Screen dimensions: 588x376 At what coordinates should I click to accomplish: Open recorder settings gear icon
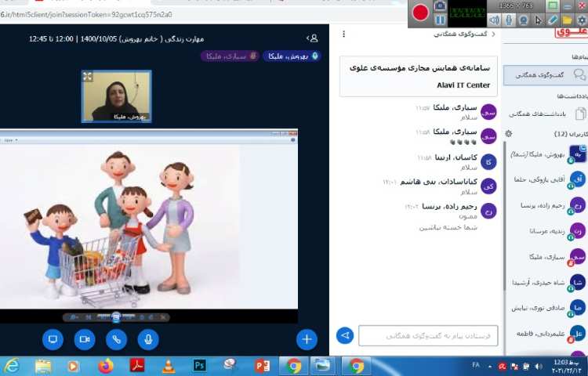coord(581,20)
